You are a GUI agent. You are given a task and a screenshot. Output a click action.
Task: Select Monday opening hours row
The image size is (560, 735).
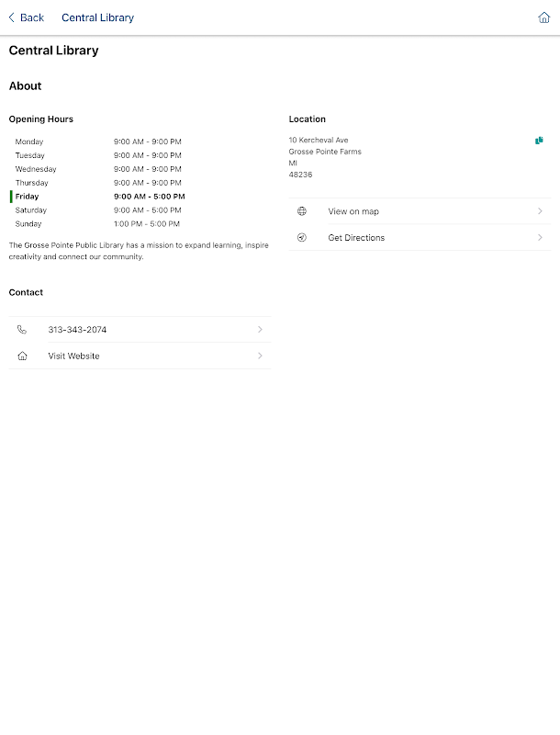point(98,141)
